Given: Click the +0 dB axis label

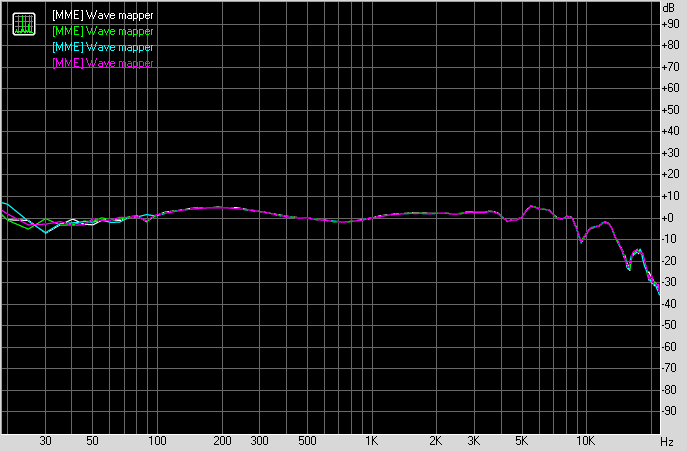Looking at the screenshot, I should 669,218.
